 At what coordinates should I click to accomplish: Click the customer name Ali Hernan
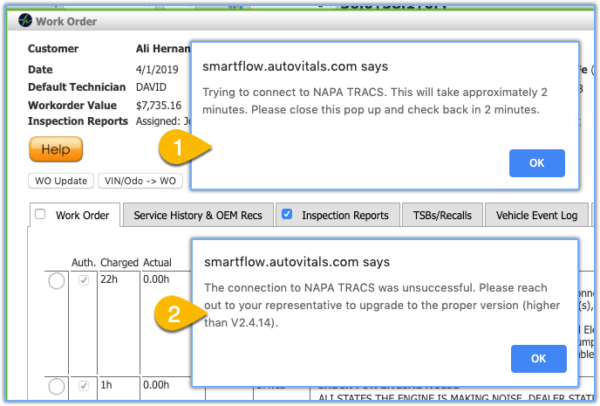pyautogui.click(x=163, y=49)
